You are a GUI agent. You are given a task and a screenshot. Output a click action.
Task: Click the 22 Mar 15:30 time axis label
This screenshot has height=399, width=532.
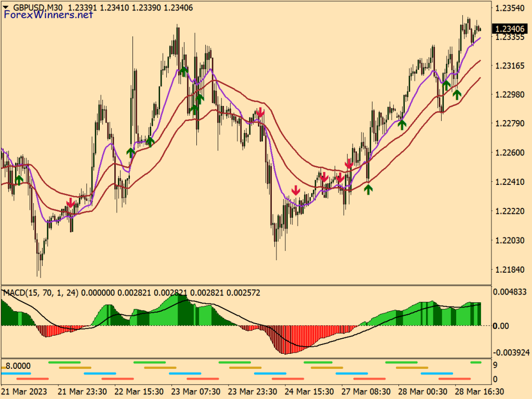(139, 392)
